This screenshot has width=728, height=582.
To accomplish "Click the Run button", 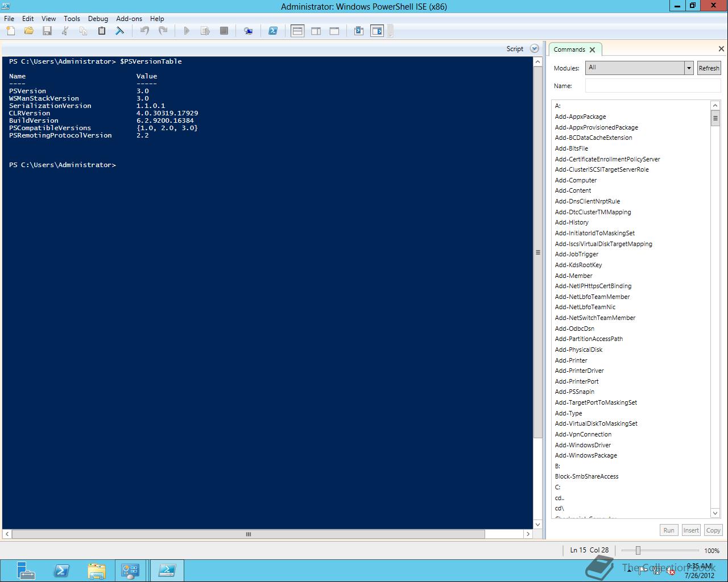I will (x=669, y=530).
